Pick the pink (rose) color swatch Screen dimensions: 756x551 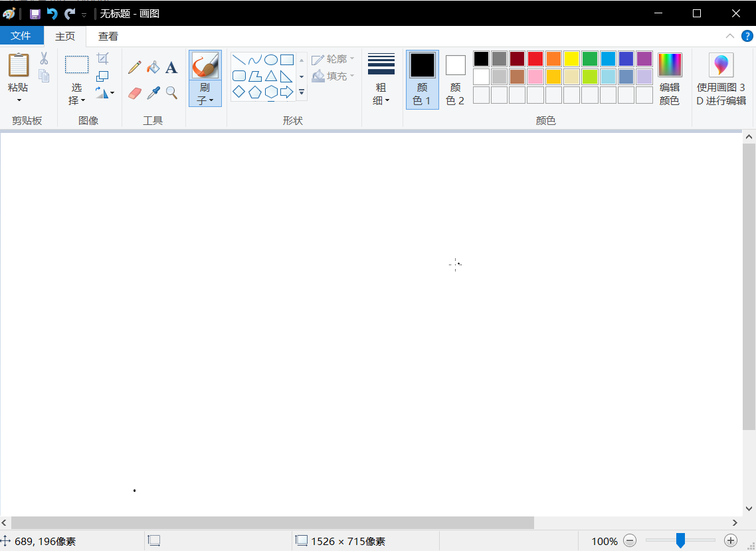[535, 76]
